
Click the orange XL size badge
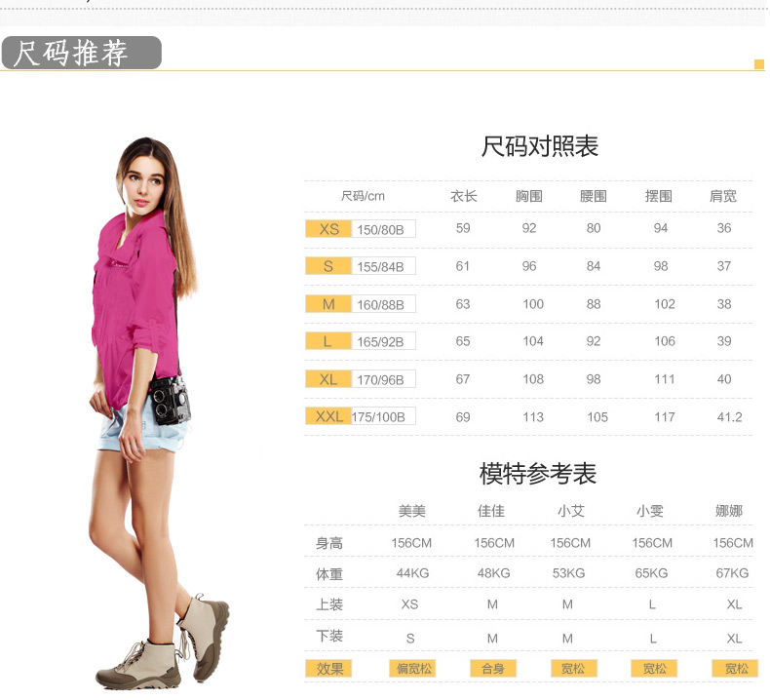[328, 379]
